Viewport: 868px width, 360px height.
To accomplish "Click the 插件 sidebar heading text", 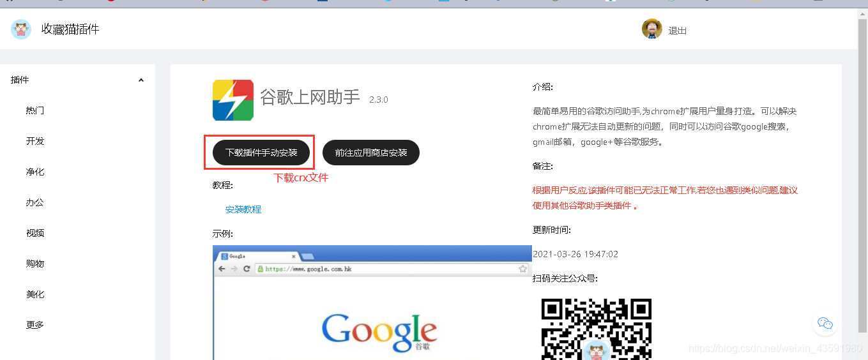I will pyautogui.click(x=20, y=80).
